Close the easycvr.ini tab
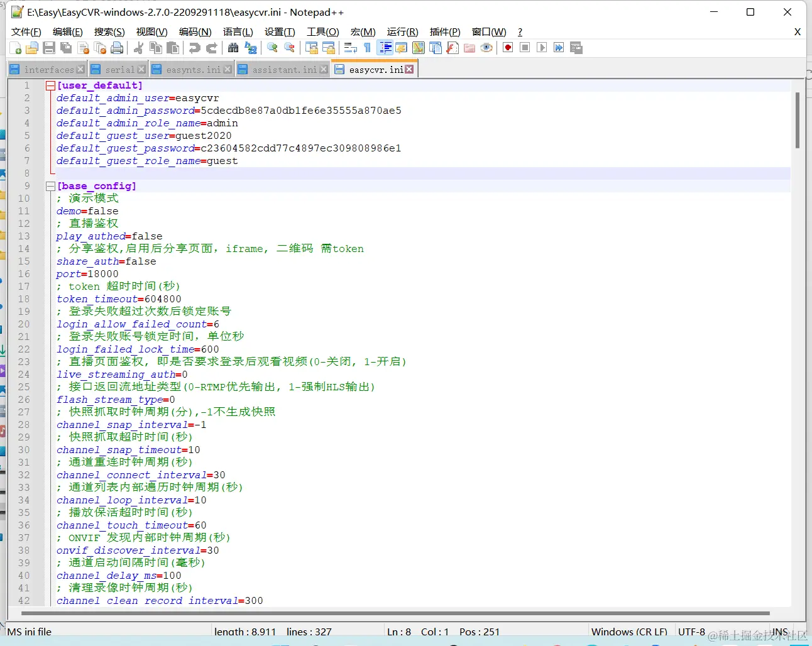This screenshot has width=812, height=646. (409, 69)
